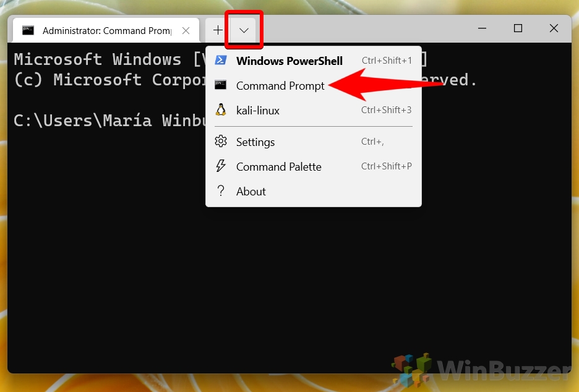The width and height of the screenshot is (579, 392).
Task: Click the plus icon to open a new tab
Action: [x=218, y=30]
